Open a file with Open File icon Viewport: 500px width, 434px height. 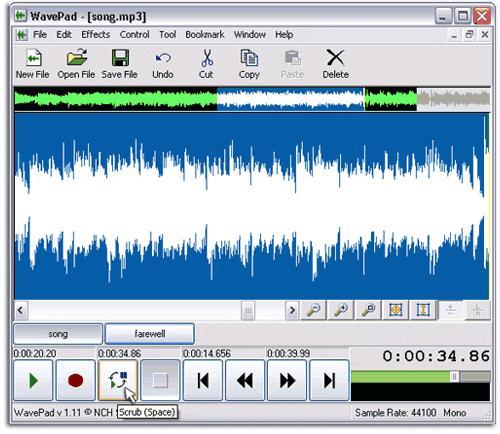76,64
